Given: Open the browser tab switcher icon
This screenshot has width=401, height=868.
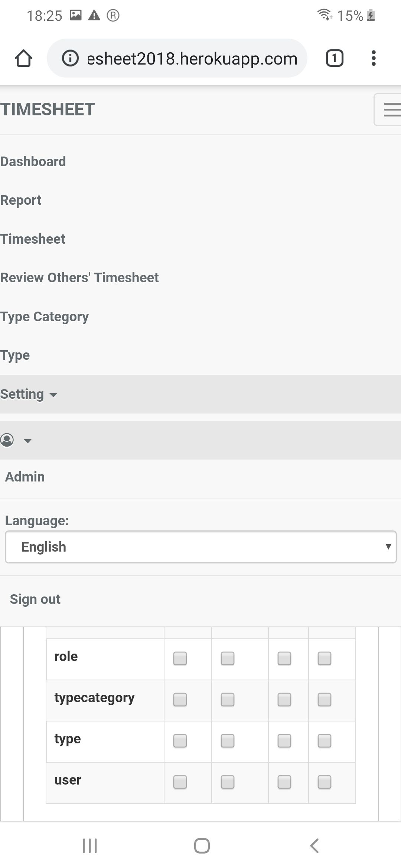Looking at the screenshot, I should [335, 58].
